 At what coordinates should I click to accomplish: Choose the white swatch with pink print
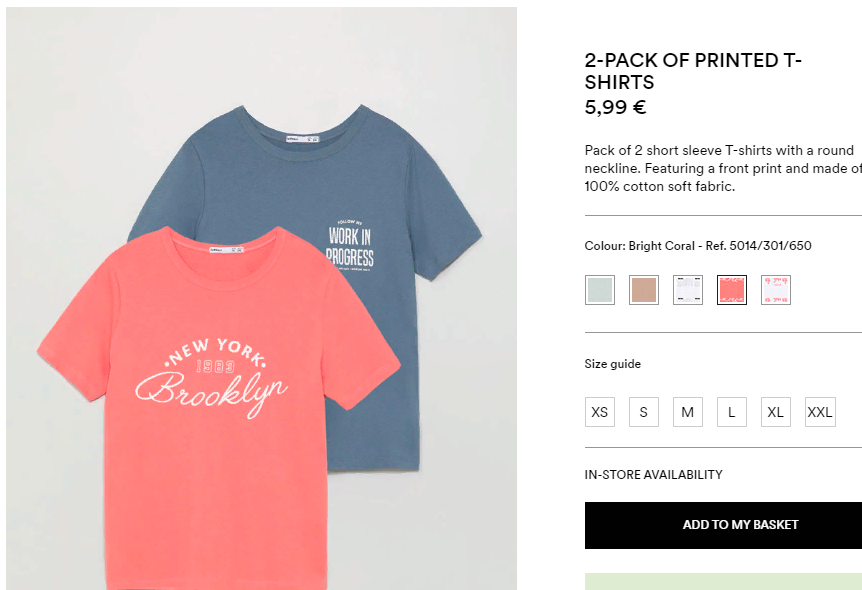coord(776,290)
